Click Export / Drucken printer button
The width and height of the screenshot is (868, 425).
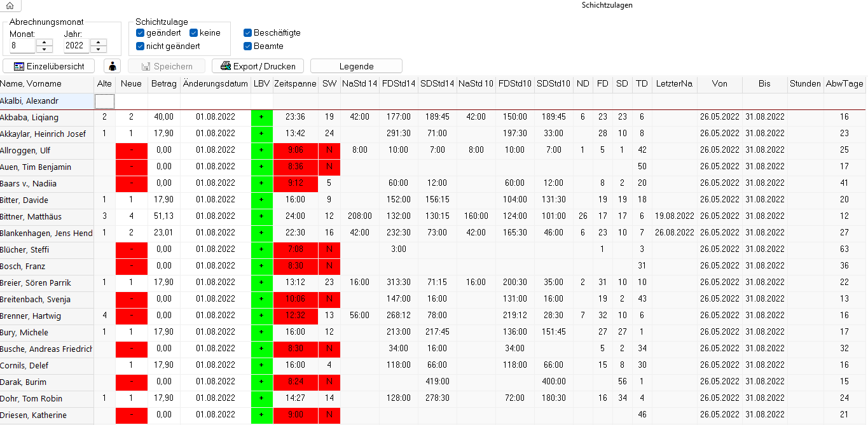(258, 66)
